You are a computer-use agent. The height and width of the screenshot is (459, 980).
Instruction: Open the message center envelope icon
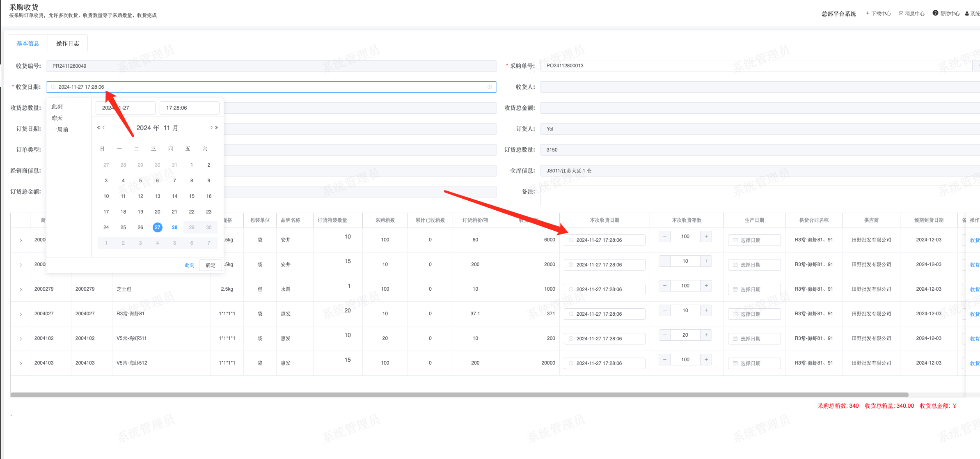click(901, 14)
